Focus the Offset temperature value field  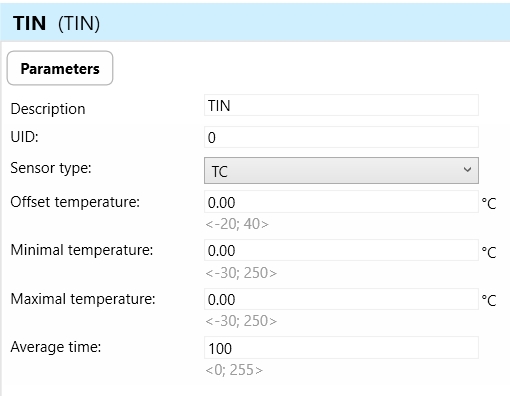pos(341,202)
